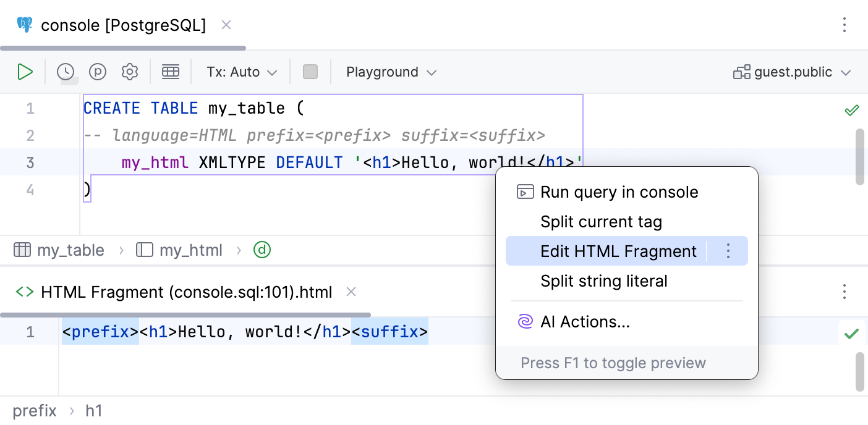Open AI Actions from the popup
The width and height of the screenshot is (868, 425).
(x=585, y=322)
